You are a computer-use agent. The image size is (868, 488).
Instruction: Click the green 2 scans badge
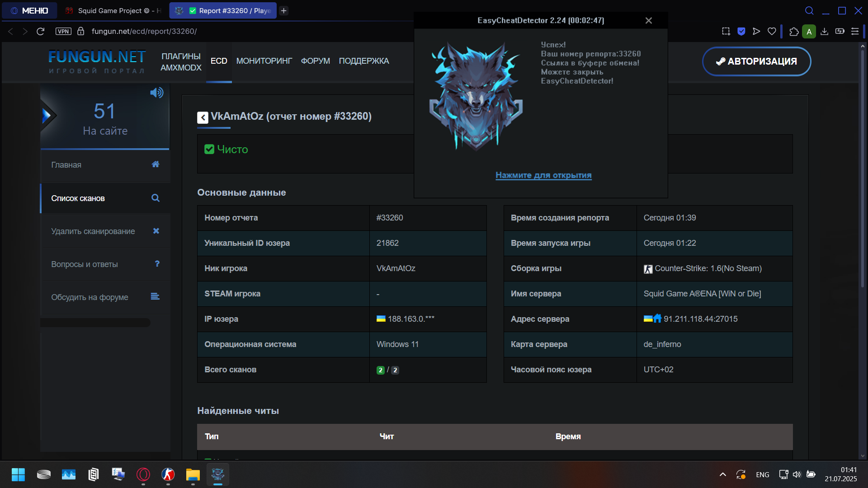pos(381,370)
